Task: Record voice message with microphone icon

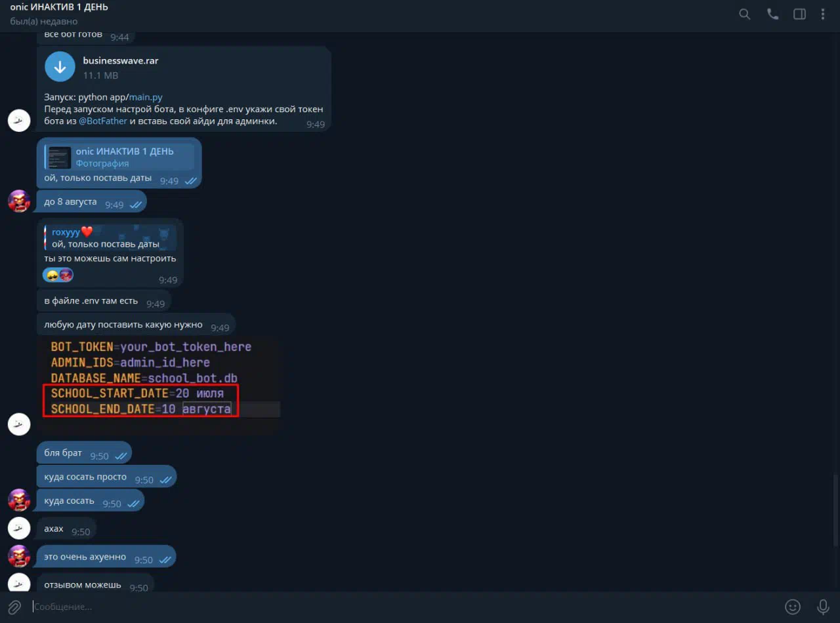Action: 822,607
